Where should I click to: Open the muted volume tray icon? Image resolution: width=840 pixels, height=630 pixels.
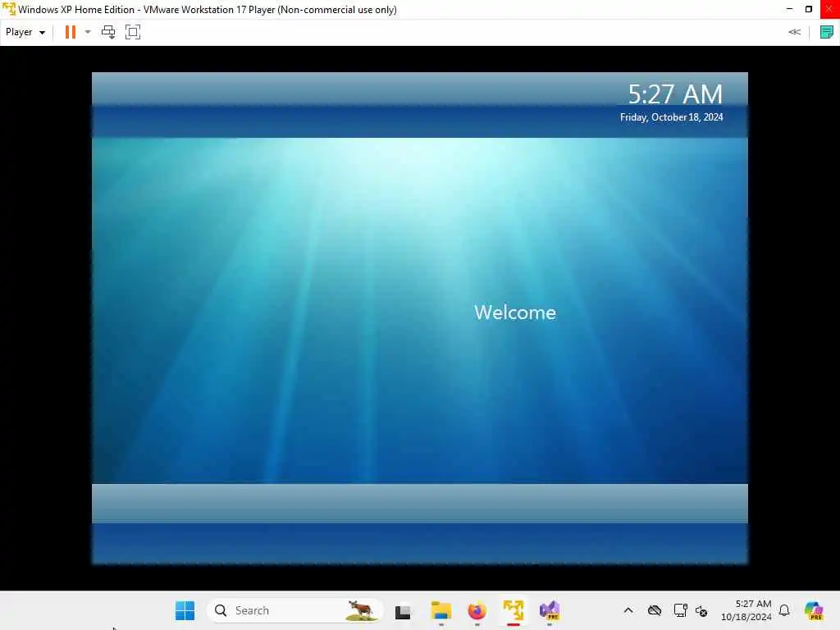702,610
